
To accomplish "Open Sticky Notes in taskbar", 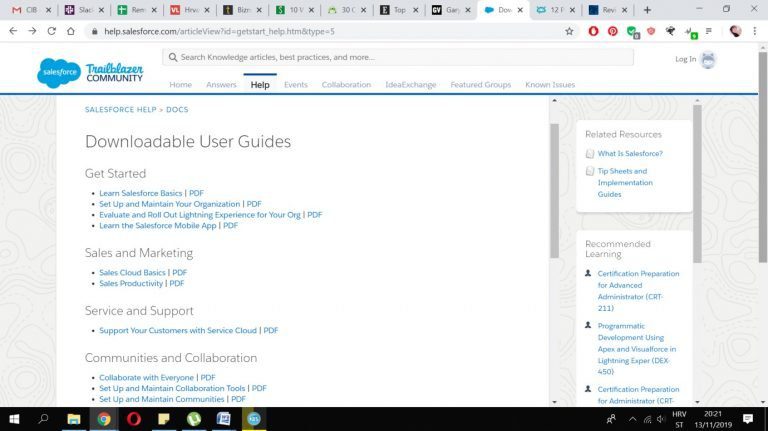I will pos(164,419).
